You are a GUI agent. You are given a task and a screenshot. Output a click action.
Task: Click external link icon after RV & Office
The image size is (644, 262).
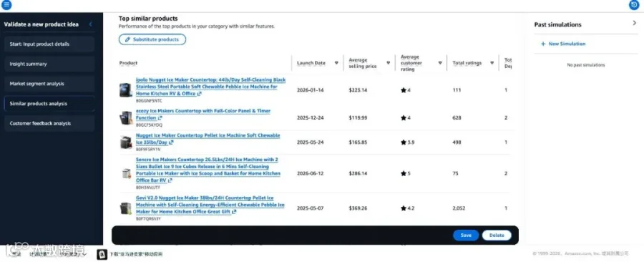coord(199,94)
